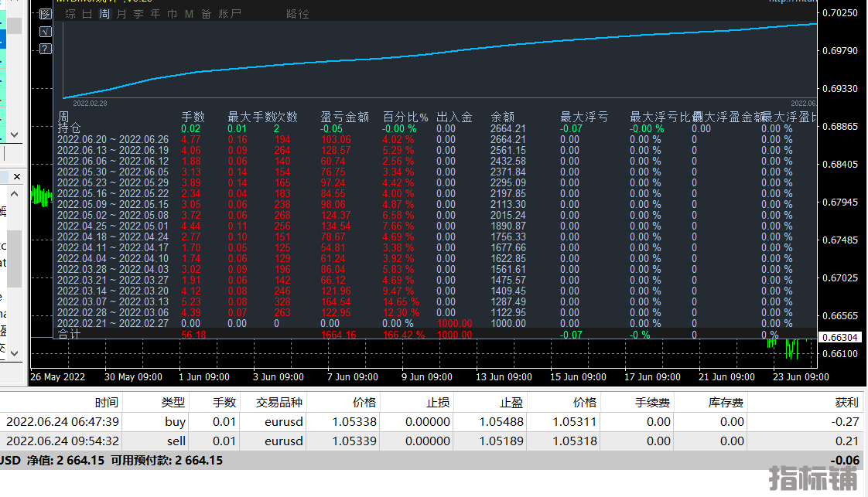The image size is (868, 497).
Task: Click the 止盈 column header
Action: (511, 403)
